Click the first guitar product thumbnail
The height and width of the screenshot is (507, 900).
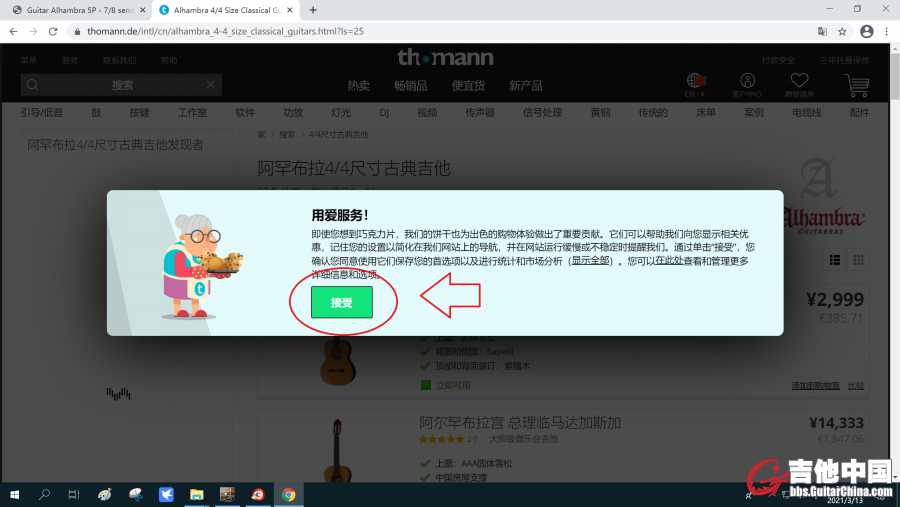(x=338, y=361)
